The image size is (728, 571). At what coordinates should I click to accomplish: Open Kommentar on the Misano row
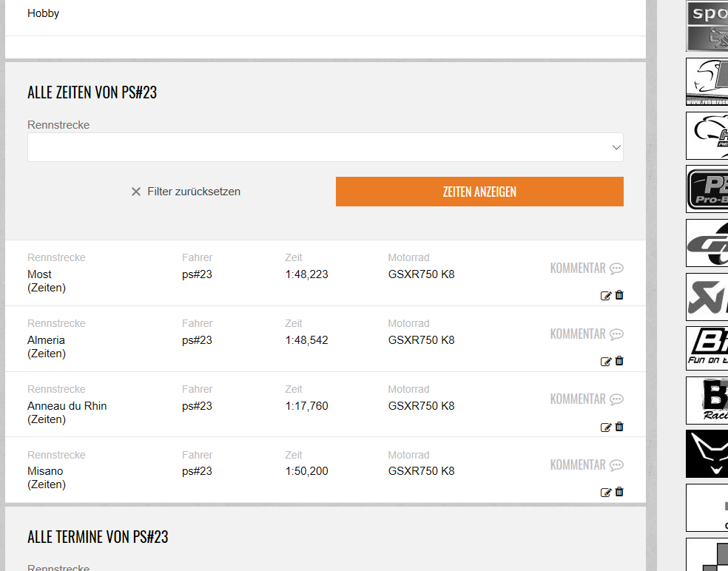point(586,465)
